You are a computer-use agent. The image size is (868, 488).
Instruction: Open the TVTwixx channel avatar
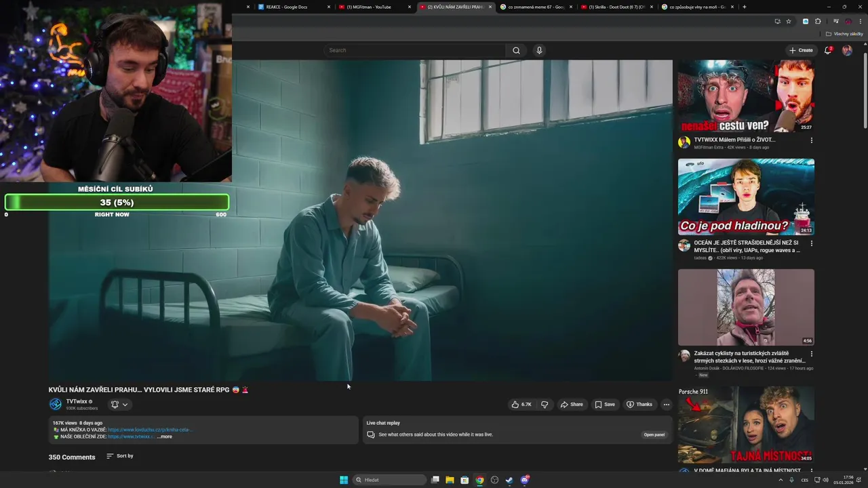[56, 404]
